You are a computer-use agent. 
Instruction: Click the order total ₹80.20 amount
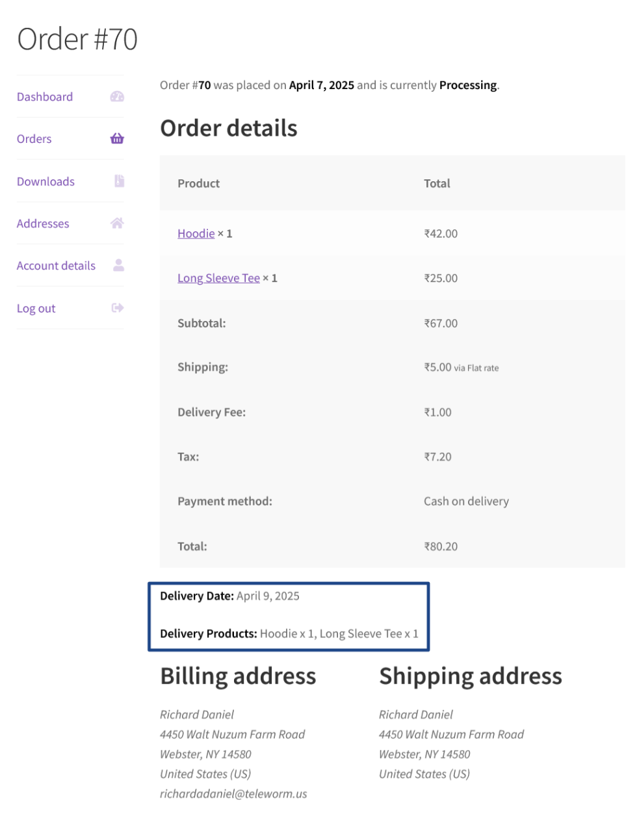pyautogui.click(x=441, y=546)
